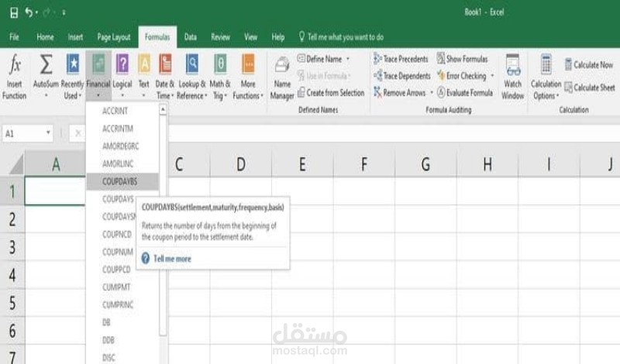Choose the DB function
This screenshot has height=364, width=620.
point(122,322)
